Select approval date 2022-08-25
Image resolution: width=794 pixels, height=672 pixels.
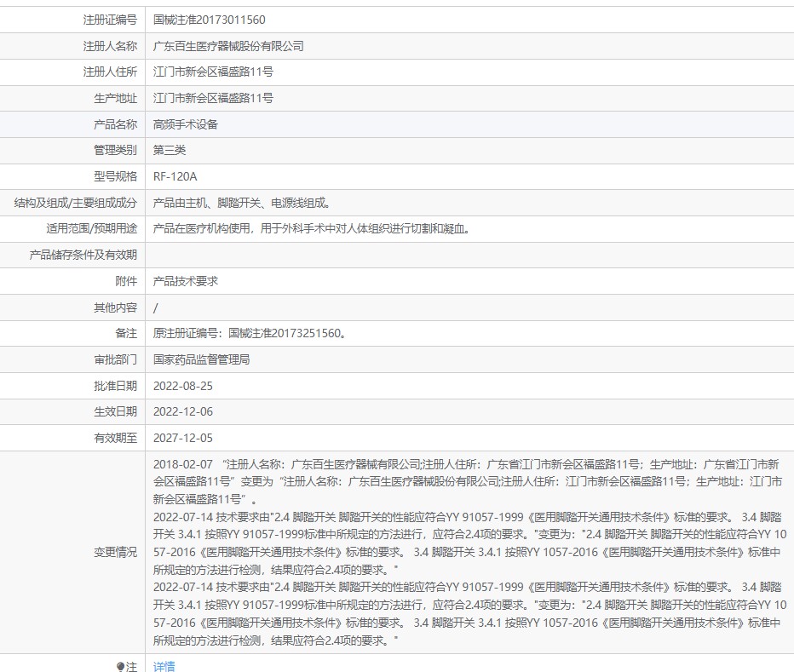pos(183,387)
